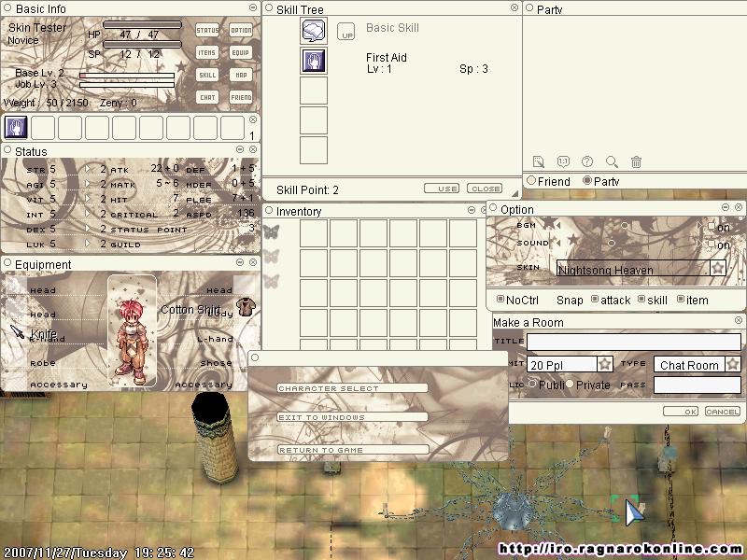Image resolution: width=747 pixels, height=560 pixels.
Task: Decrease BGM volume with left arrow
Action: [557, 225]
